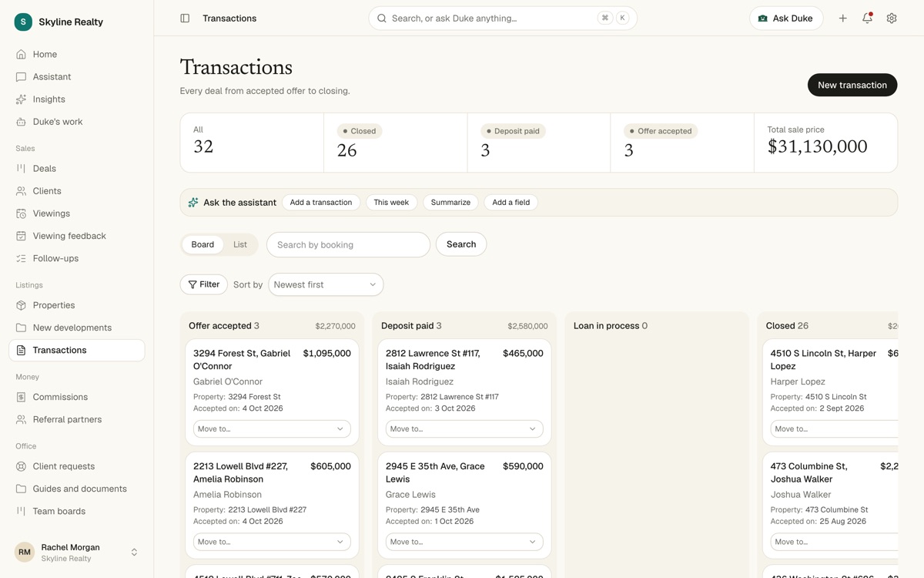Click the This week chip
The image size is (924, 578).
[x=391, y=203]
